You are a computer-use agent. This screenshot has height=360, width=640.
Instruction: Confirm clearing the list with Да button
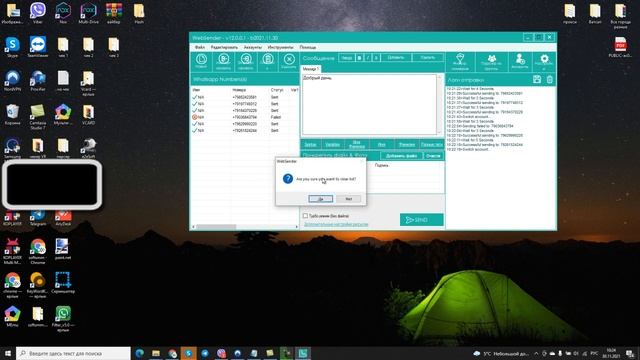click(320, 199)
